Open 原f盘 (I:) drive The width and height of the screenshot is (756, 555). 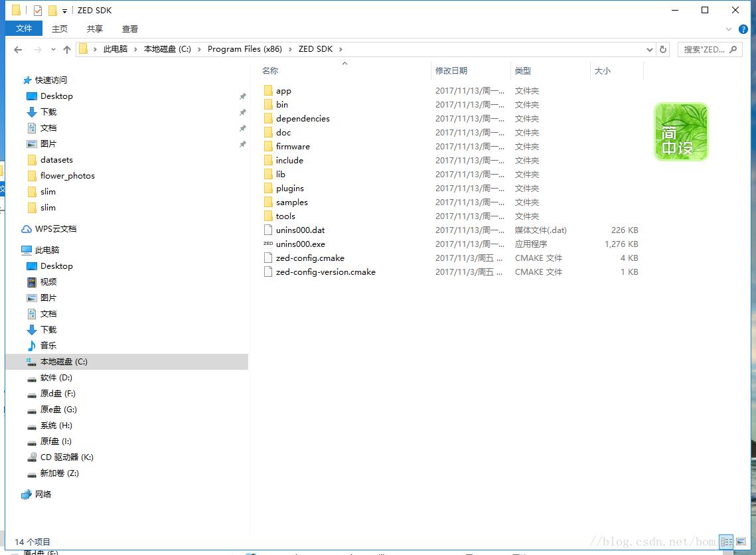click(x=56, y=441)
